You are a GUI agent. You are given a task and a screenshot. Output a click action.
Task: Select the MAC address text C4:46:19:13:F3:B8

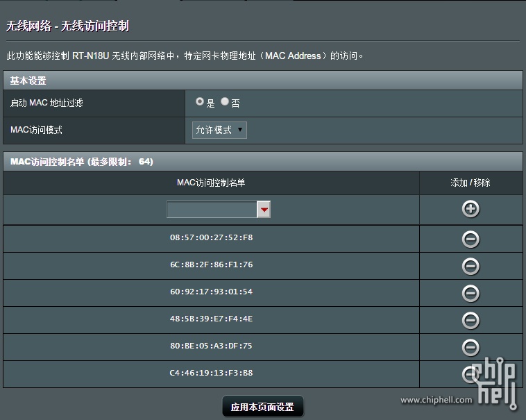tap(212, 373)
